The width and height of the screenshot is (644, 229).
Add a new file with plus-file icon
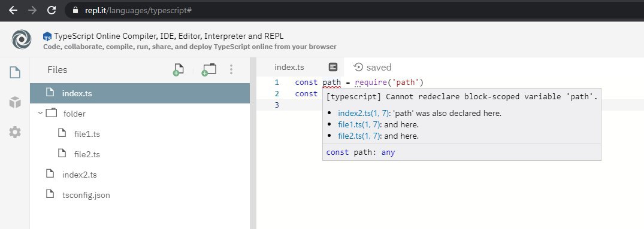point(178,69)
